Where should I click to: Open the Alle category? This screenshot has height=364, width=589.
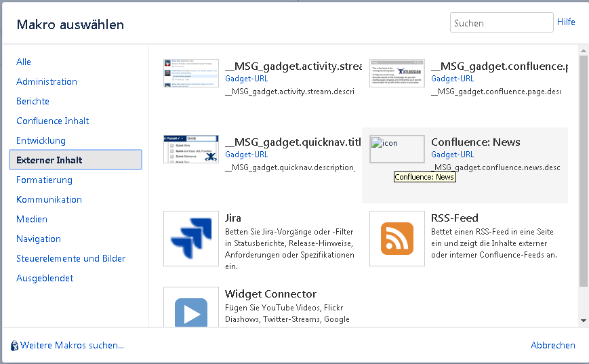click(x=24, y=62)
